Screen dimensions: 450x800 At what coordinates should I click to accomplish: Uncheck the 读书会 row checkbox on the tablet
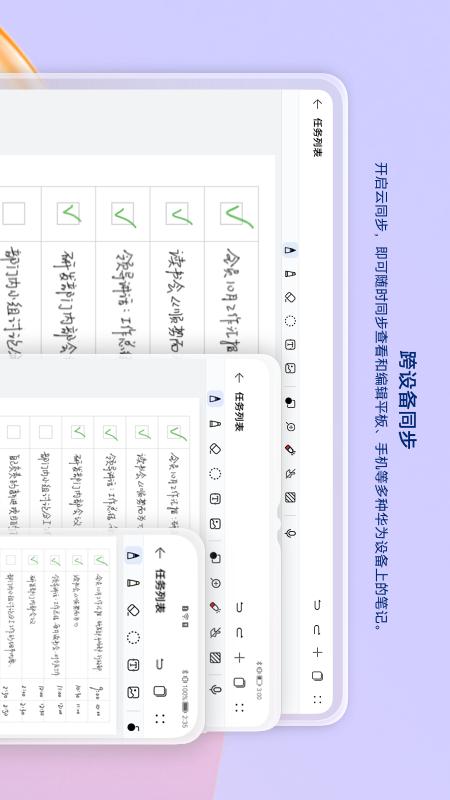[178, 214]
